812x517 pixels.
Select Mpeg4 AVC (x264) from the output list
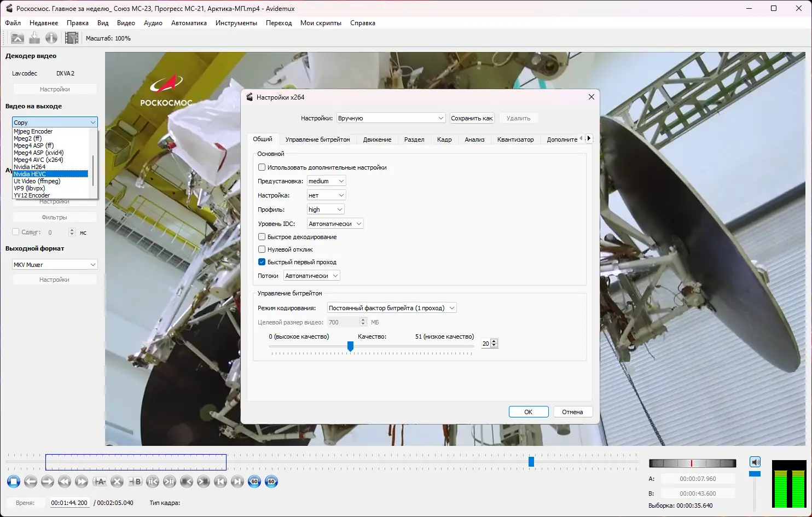click(x=38, y=159)
